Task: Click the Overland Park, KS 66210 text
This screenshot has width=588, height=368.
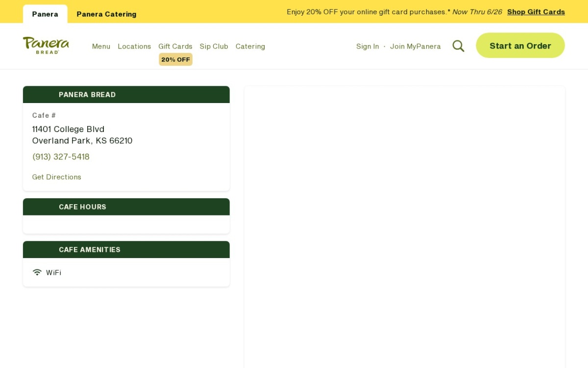Action: (x=82, y=140)
